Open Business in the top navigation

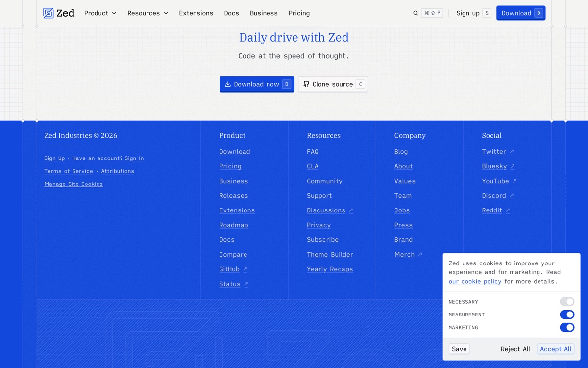264,13
